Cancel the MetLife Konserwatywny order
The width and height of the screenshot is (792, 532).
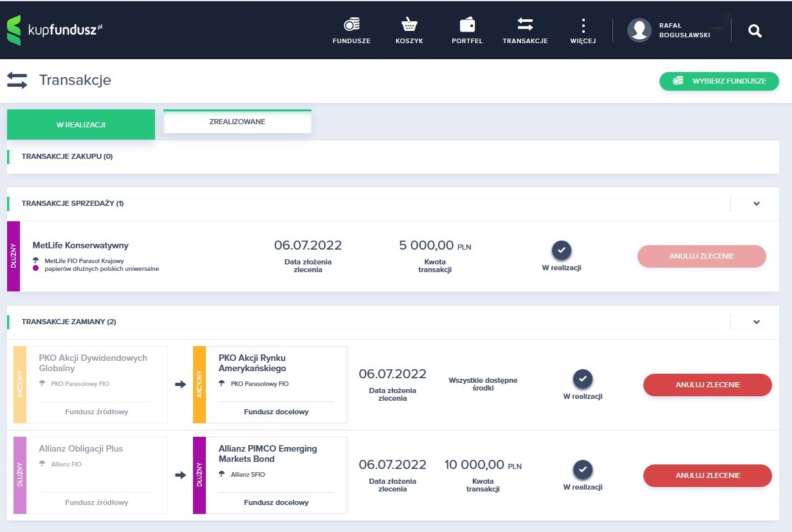pos(702,256)
